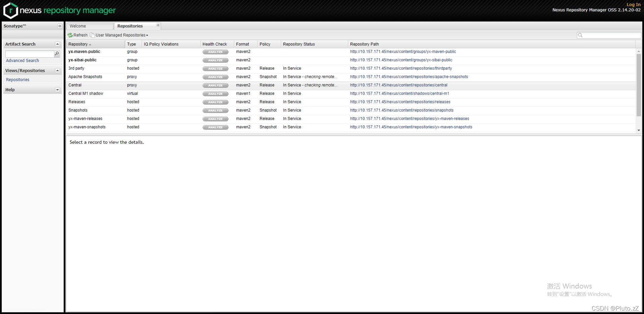Select the Apache Snapshots repository row
The width and height of the screenshot is (644, 314).
[351, 77]
